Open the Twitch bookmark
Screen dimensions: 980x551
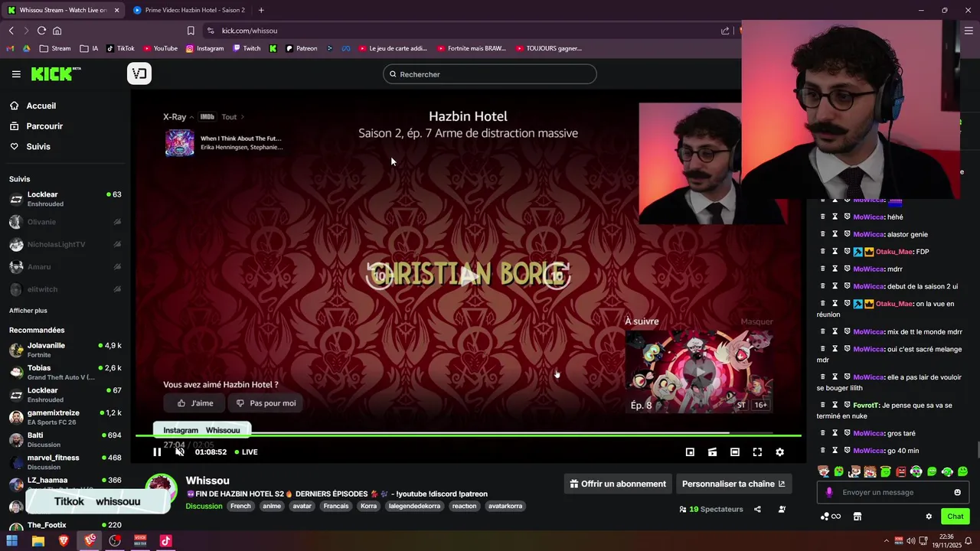point(247,48)
